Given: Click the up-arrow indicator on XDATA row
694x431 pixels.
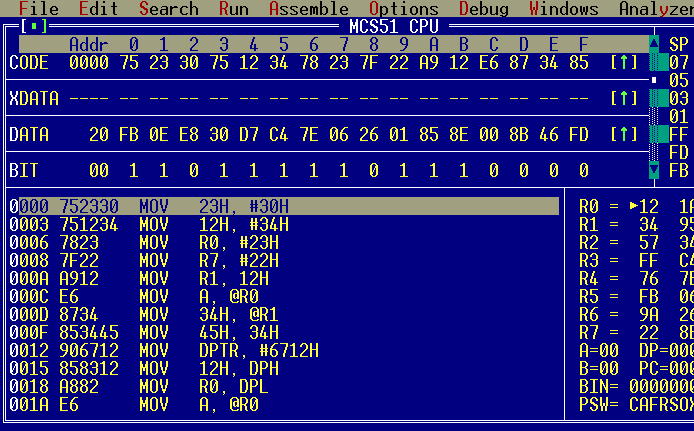Looking at the screenshot, I should (x=623, y=99).
